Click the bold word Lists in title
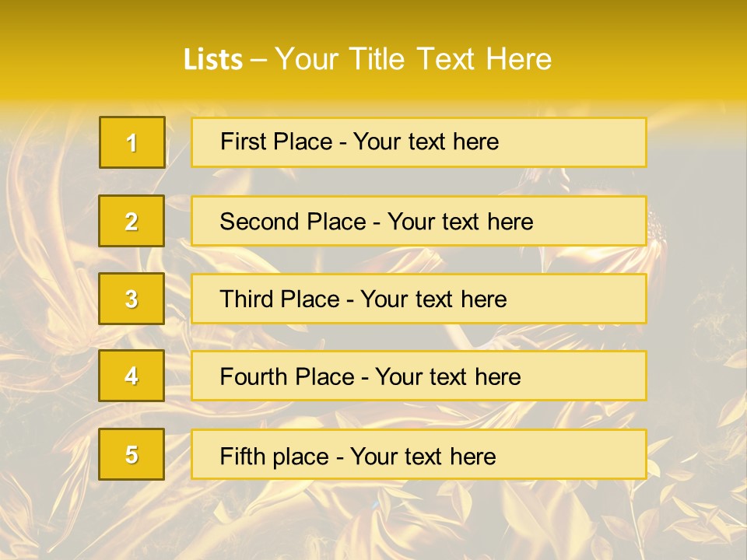 (213, 59)
